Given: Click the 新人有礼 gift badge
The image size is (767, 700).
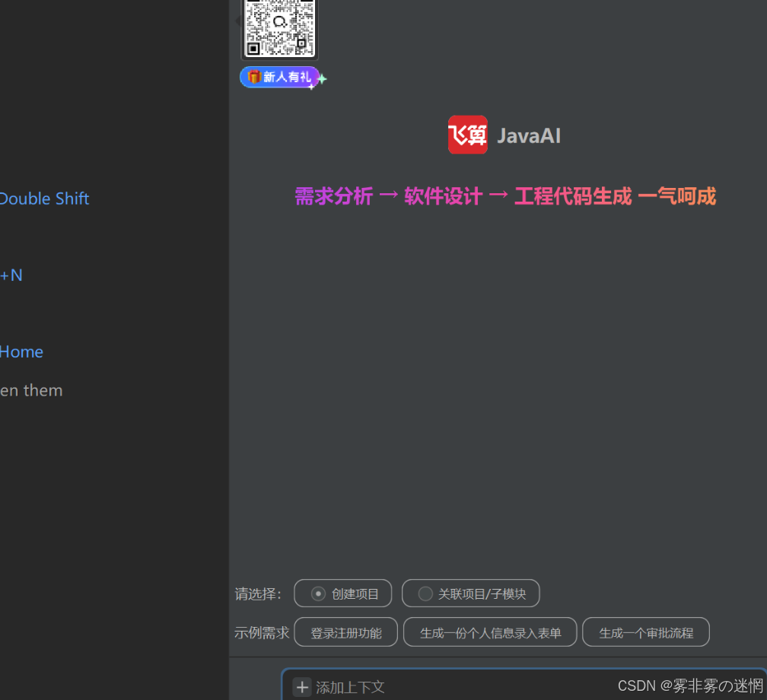Looking at the screenshot, I should 280,78.
